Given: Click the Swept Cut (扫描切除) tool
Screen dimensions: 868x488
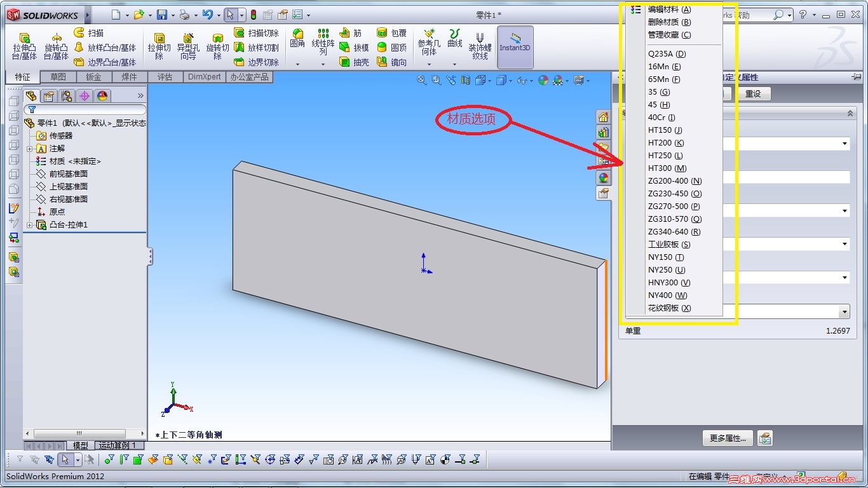Looking at the screenshot, I should click(x=256, y=32).
